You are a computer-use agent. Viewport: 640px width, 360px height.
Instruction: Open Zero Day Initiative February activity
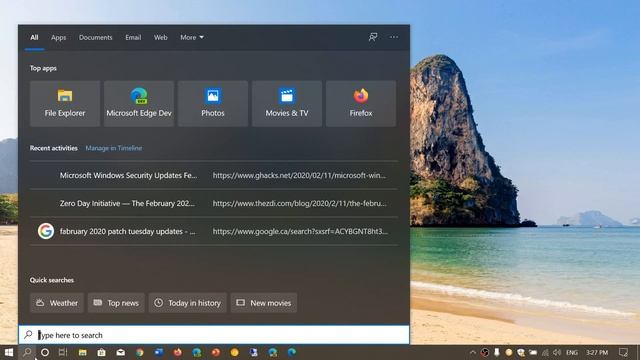click(127, 203)
